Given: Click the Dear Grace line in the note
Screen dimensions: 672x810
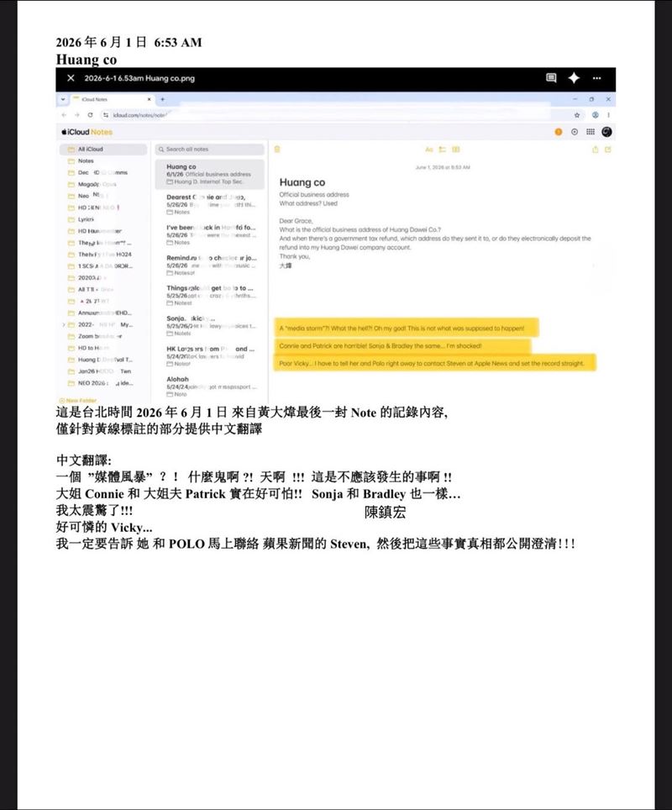Looking at the screenshot, I should pos(296,221).
